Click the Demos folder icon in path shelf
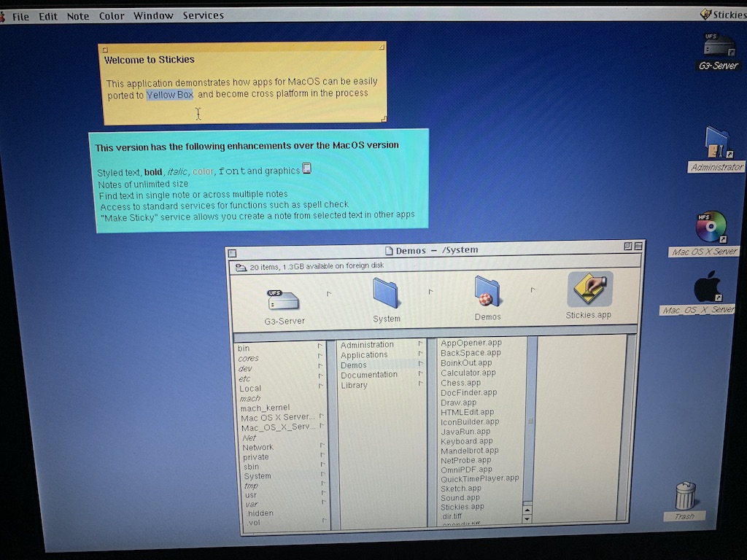 [x=487, y=292]
